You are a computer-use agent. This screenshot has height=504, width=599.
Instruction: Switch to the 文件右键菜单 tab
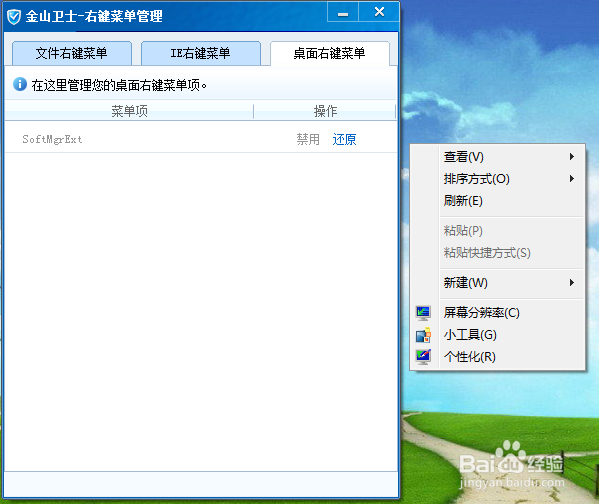coord(72,53)
